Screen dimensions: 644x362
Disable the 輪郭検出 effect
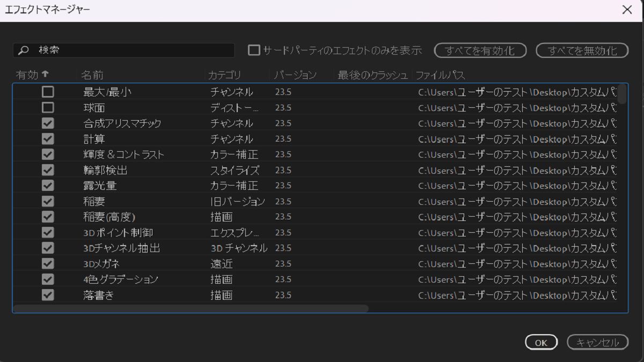pyautogui.click(x=49, y=169)
